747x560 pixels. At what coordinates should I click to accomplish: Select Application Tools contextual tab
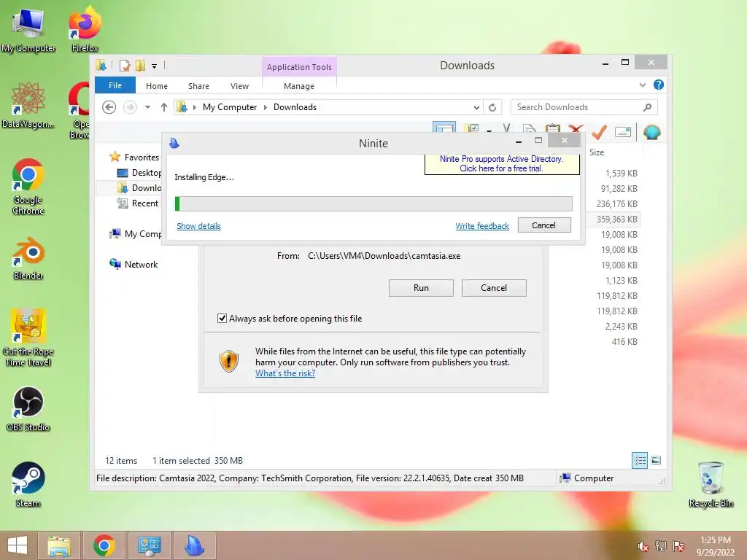(x=299, y=67)
